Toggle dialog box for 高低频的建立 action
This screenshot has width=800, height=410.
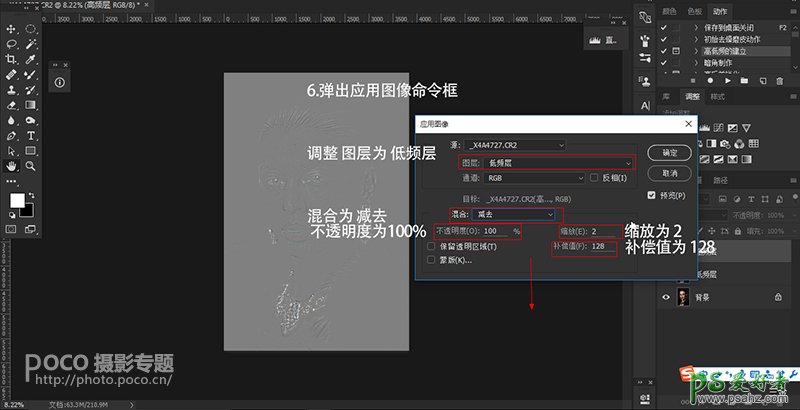point(676,51)
